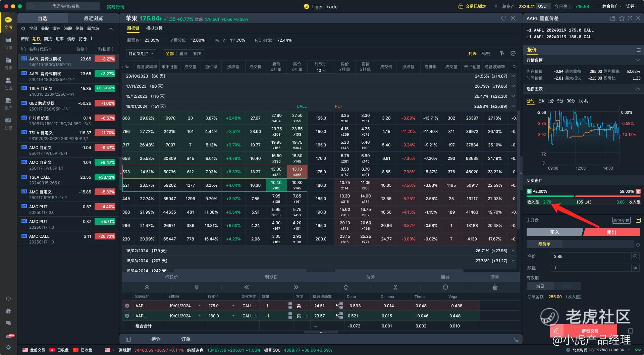Viewport: 644px width, 355px height.
Task: Select the 期货 futures watchlist tab
Action: (48, 39)
